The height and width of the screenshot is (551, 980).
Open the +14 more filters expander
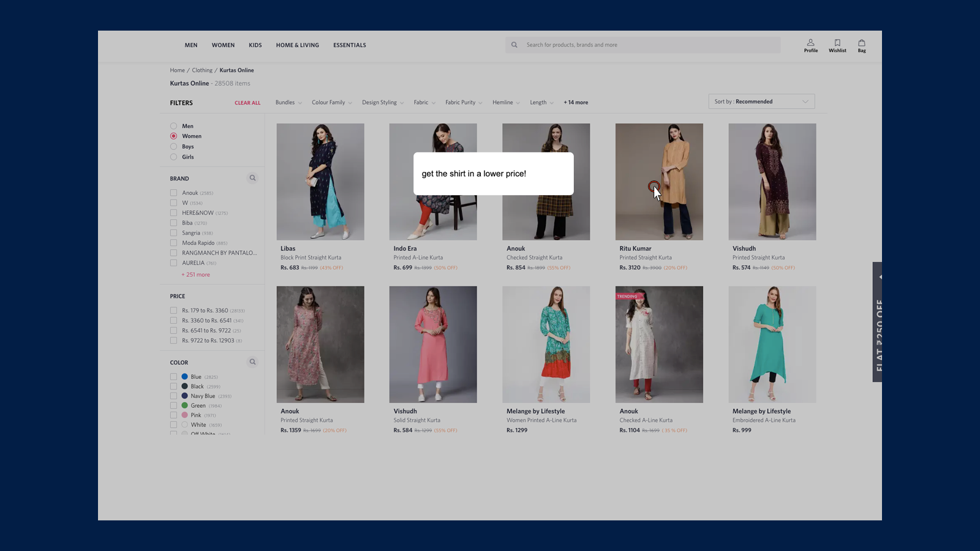tap(575, 102)
